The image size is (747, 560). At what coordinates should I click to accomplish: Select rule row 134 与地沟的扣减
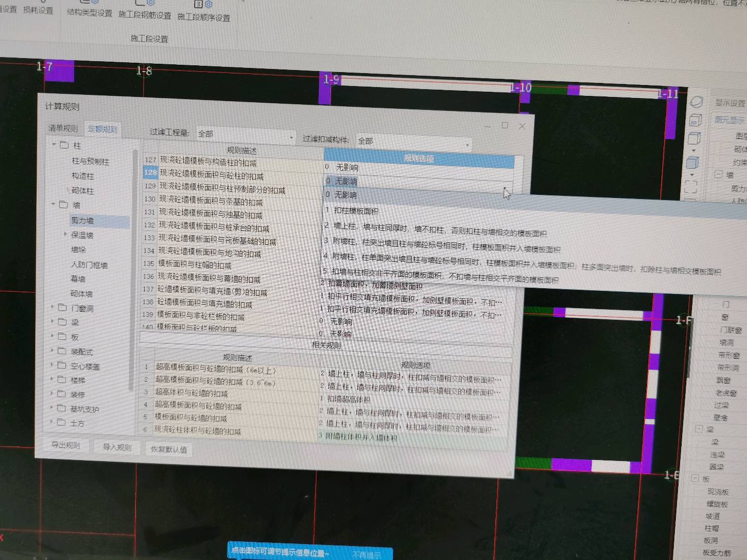231,252
